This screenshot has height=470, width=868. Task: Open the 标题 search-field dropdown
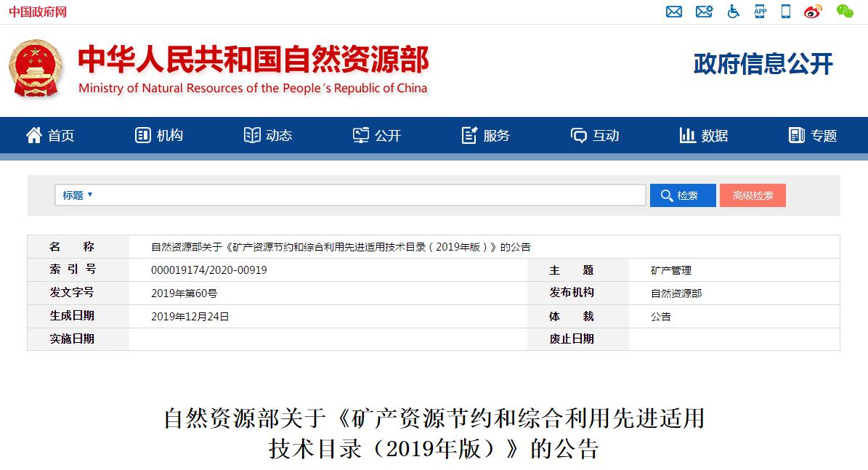pos(77,195)
